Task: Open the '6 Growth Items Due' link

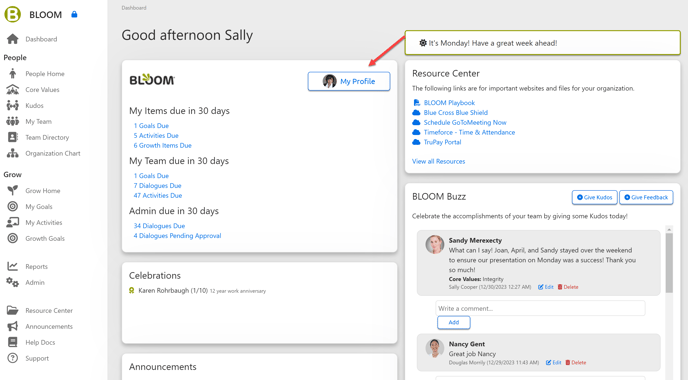Action: (x=162, y=145)
